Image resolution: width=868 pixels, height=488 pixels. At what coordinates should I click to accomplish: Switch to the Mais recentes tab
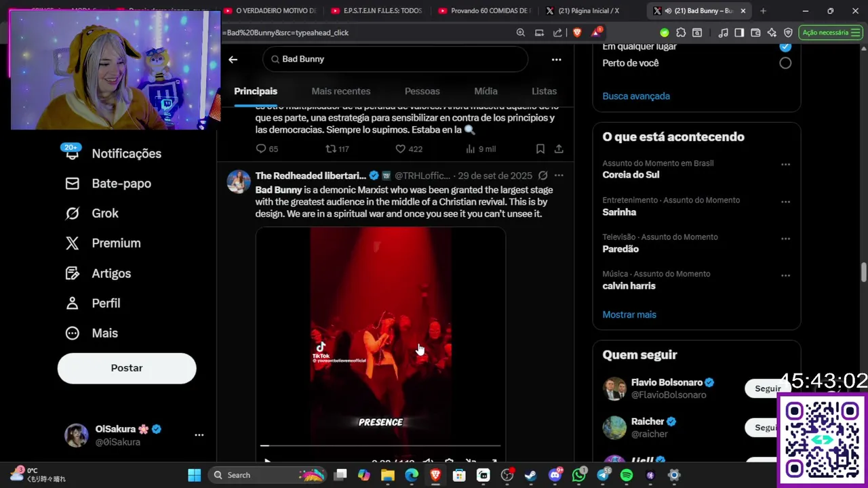340,91
